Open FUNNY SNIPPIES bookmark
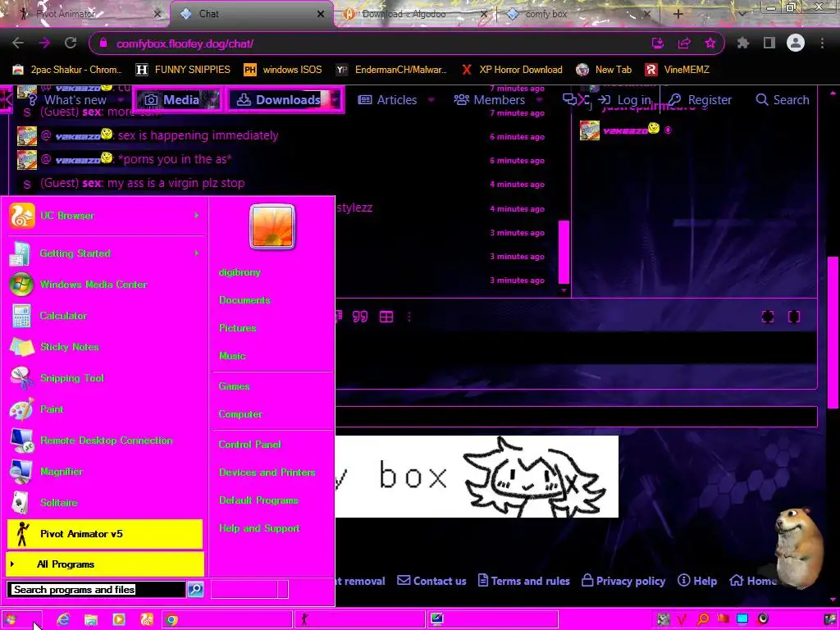Image resolution: width=840 pixels, height=630 pixels. click(x=183, y=70)
